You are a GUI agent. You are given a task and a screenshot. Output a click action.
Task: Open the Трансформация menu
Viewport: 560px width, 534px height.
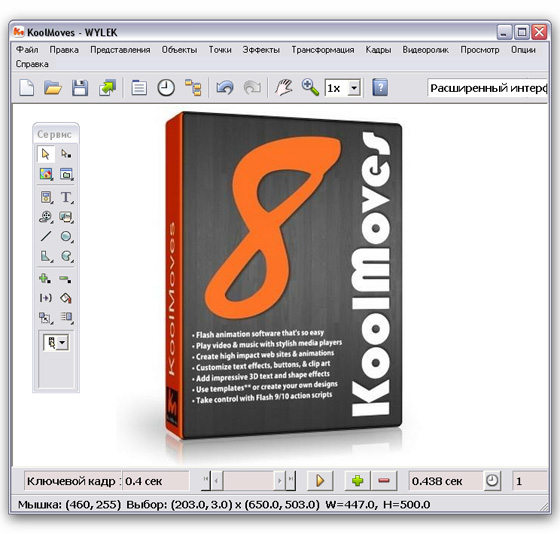pos(323,50)
